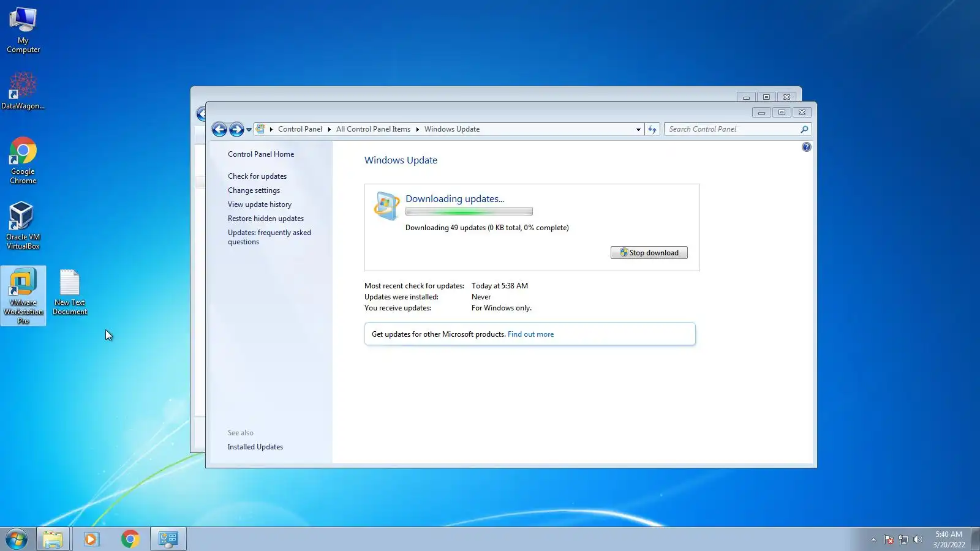Close the Windows Update window

point(802,113)
